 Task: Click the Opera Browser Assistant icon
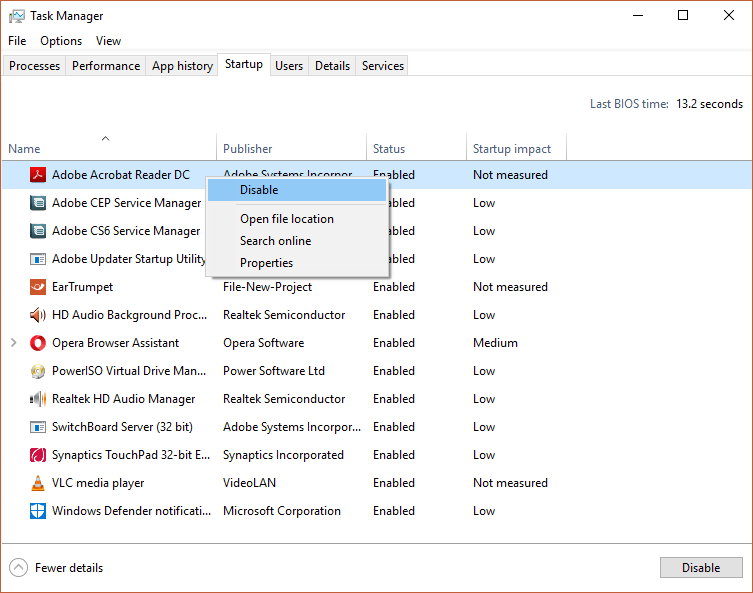pyautogui.click(x=38, y=343)
